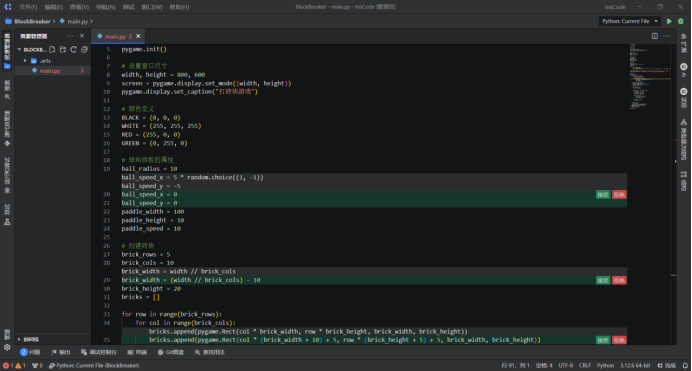The width and height of the screenshot is (692, 371).
Task: Click the line and column position indicator
Action: (x=515, y=366)
